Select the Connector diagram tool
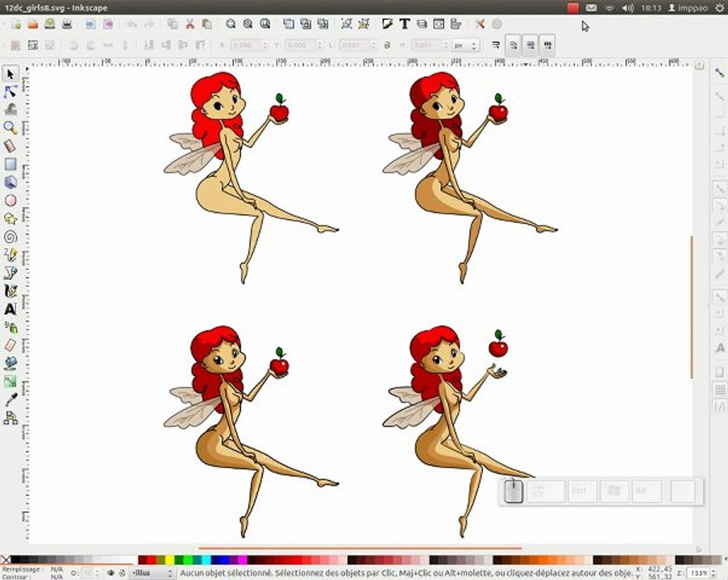Screen dimensions: 728x580 click(x=10, y=417)
